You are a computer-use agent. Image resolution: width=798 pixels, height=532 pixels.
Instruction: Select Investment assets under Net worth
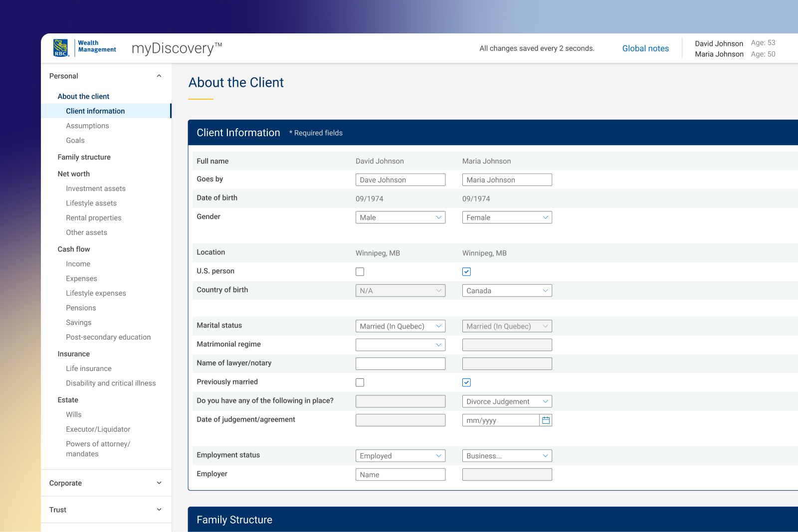pos(96,188)
